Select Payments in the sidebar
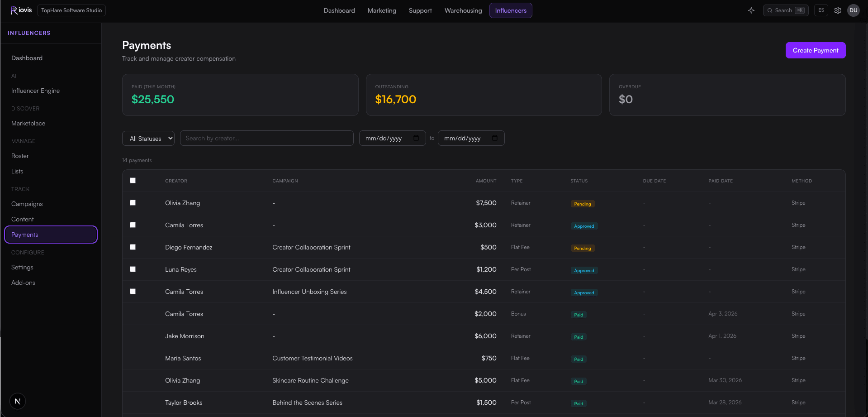This screenshot has height=417, width=868. click(x=51, y=235)
